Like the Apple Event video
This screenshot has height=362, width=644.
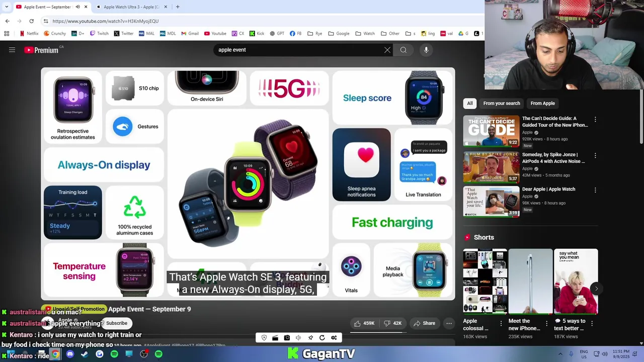pos(364,323)
